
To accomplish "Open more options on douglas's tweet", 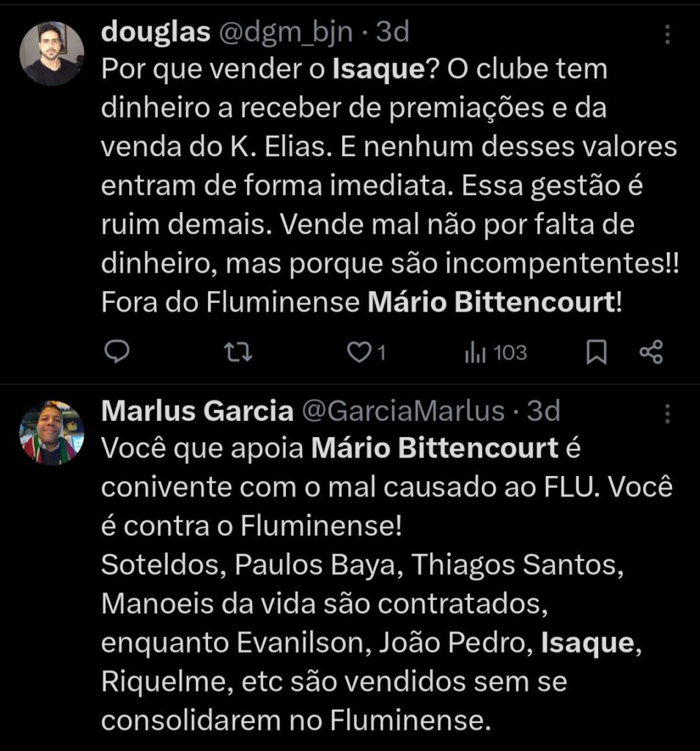I will (x=667, y=34).
